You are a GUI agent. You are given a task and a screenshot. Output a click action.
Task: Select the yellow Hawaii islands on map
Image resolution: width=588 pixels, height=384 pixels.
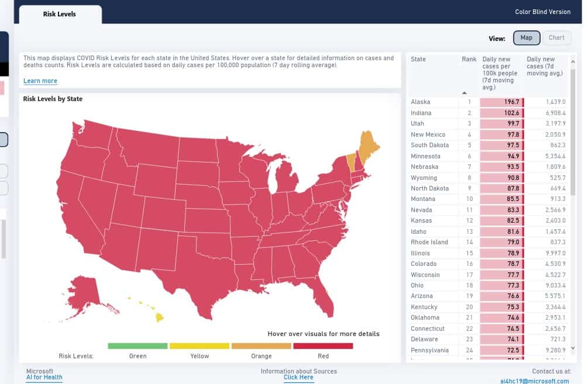pos(159,317)
